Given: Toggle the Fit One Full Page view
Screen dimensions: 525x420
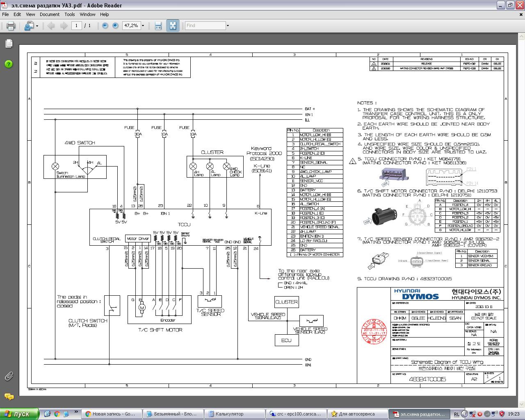Looking at the screenshot, I should coord(173,26).
